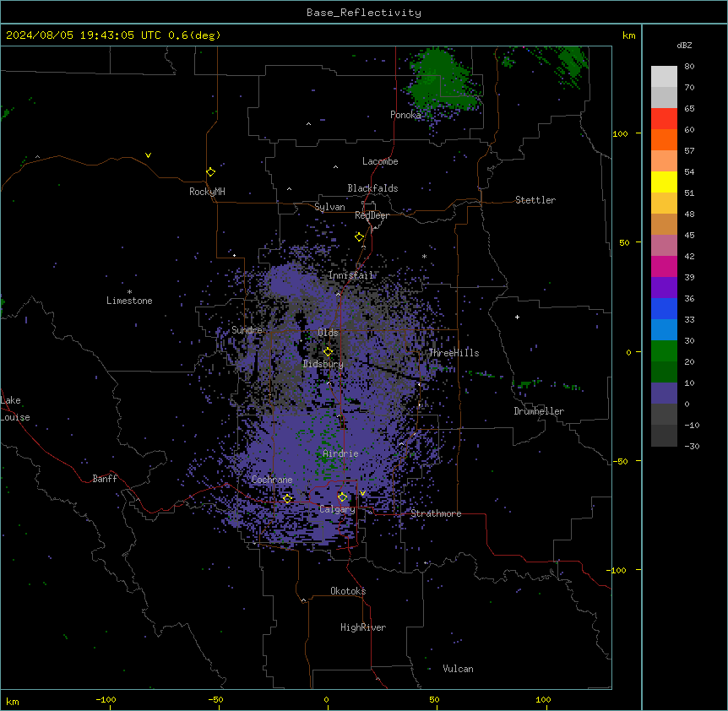The width and height of the screenshot is (728, 711).
Task: Pick the light gray 80-70 dBZ legend color
Action: (664, 77)
